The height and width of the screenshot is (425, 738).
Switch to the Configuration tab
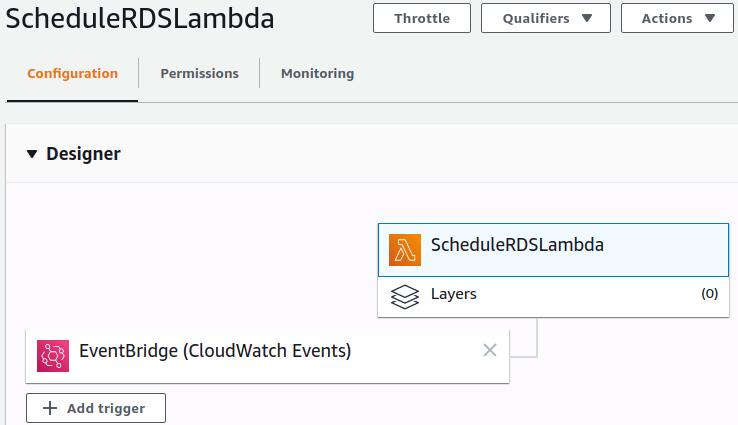[72, 73]
